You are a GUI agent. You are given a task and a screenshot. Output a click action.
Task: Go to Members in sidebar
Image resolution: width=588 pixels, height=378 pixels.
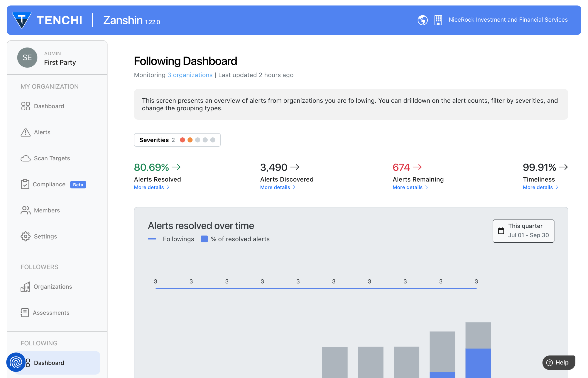(47, 210)
